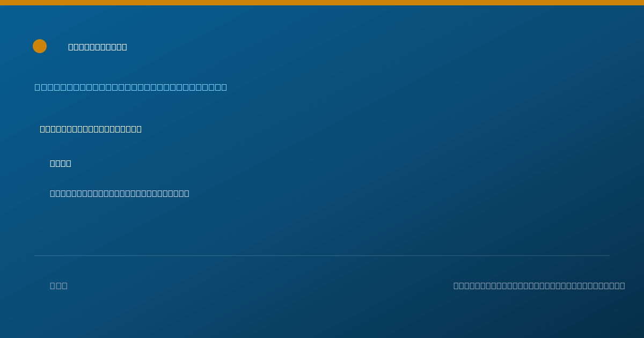The width and height of the screenshot is (644, 338).
Task: Click the orange circle logo icon
Action: [40, 46]
